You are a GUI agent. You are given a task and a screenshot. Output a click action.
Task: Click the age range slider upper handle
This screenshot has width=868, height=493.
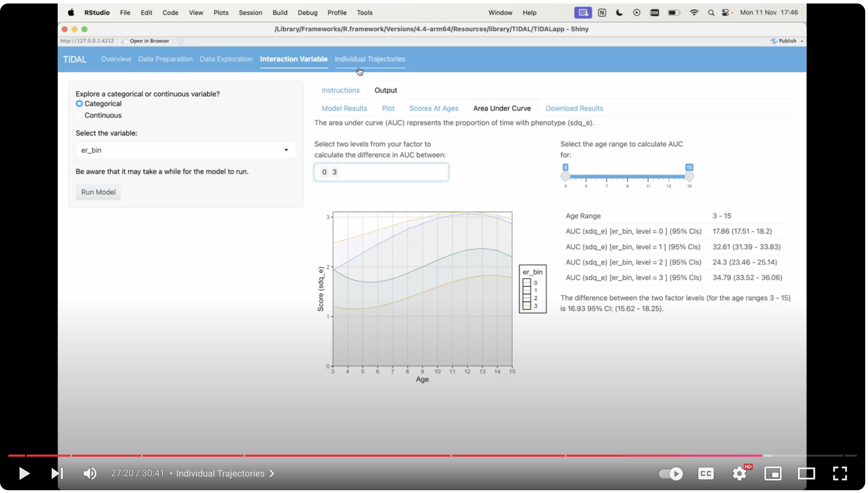(x=689, y=176)
